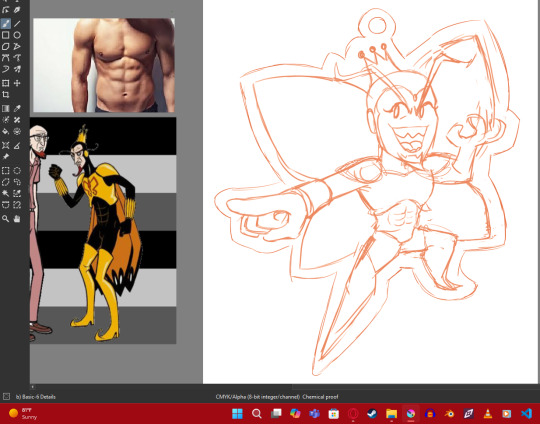Viewport: 540px width, 424px height.
Task: Select the Fill bucket tool
Action: tap(6, 131)
